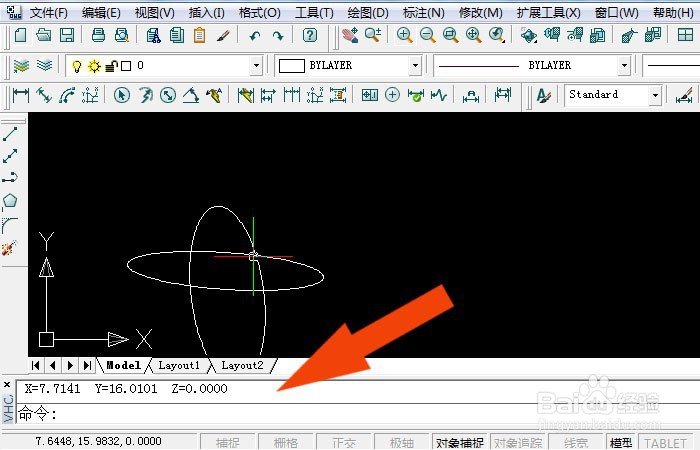This screenshot has height=450, width=700.
Task: Click the Paste clipboard icon
Action: (x=199, y=35)
